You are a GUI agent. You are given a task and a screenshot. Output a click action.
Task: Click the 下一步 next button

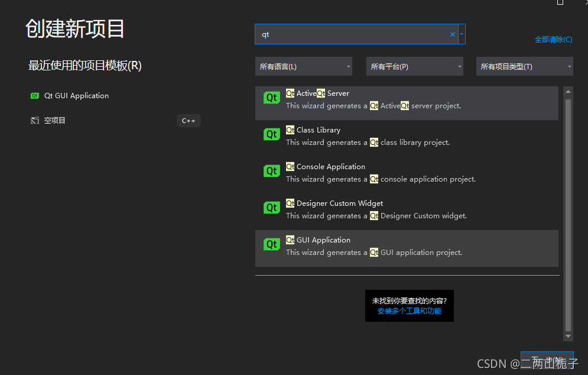pos(547,360)
